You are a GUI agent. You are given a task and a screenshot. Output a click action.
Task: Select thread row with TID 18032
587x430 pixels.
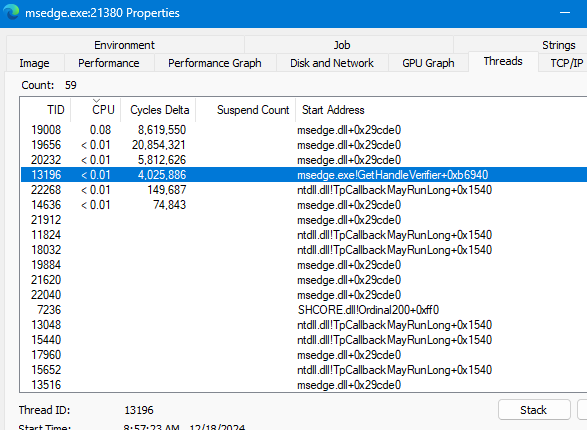click(x=304, y=249)
